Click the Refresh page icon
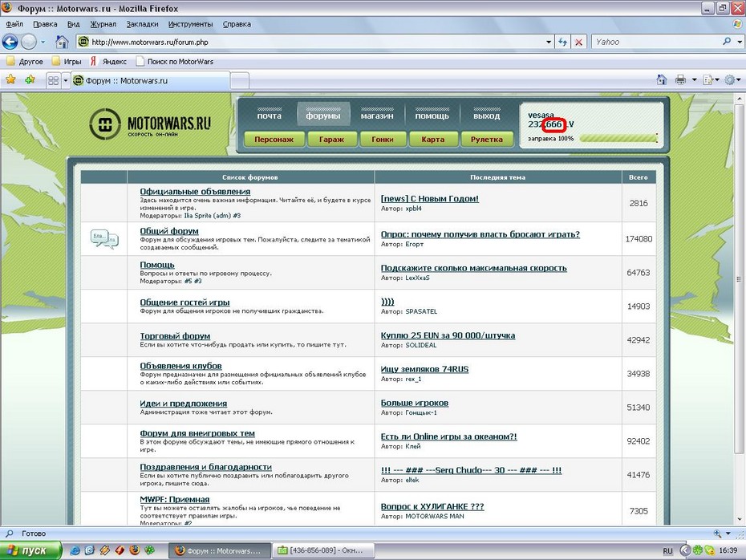The width and height of the screenshot is (746, 560). (562, 42)
